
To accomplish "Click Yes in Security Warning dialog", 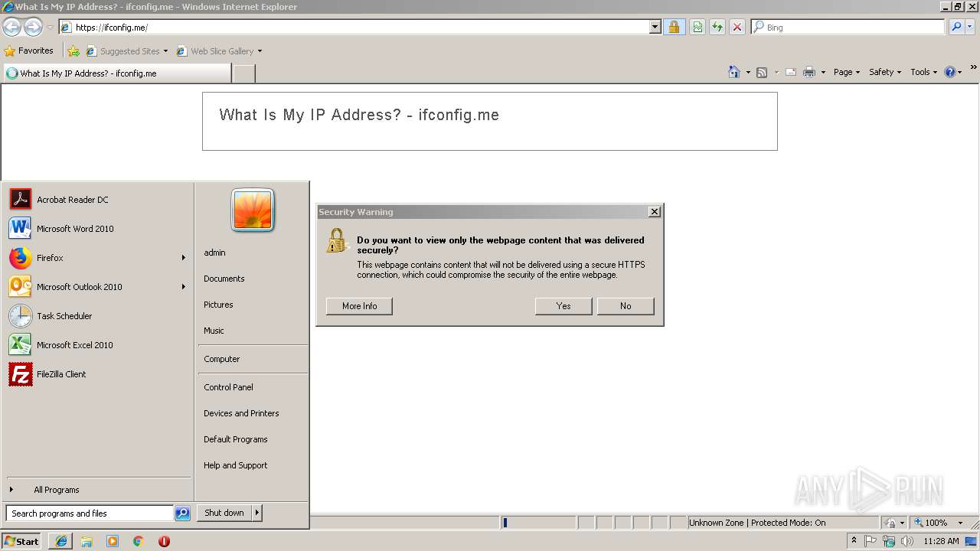I will click(563, 306).
